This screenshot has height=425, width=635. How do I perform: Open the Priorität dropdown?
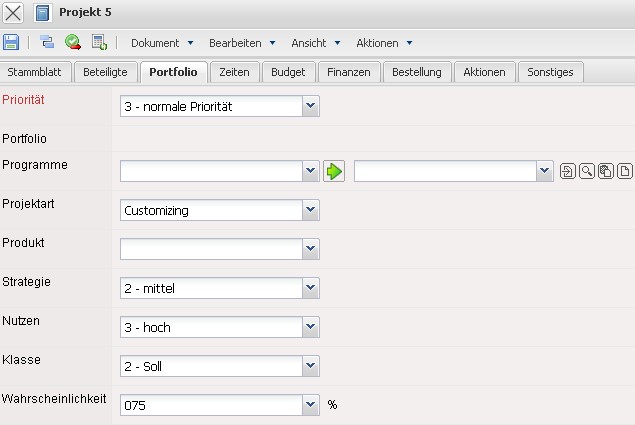point(310,106)
